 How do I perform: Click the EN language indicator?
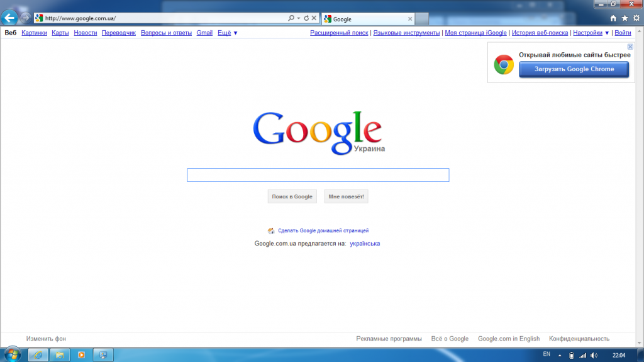(547, 354)
